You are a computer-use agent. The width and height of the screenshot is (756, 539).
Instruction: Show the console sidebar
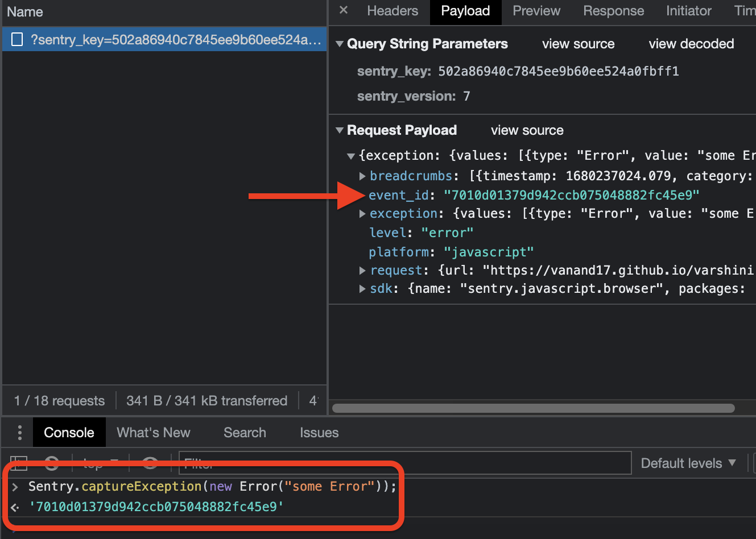point(19,463)
